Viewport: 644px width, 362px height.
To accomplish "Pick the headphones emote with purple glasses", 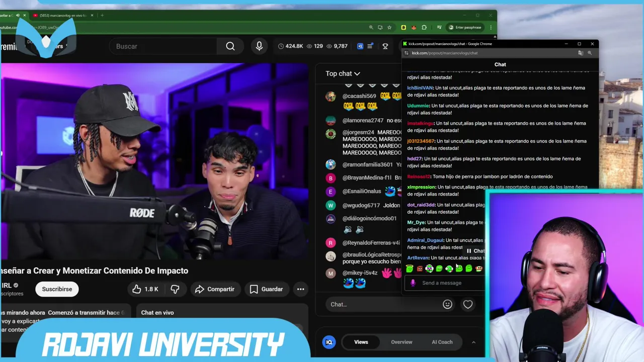I will pyautogui.click(x=429, y=269).
